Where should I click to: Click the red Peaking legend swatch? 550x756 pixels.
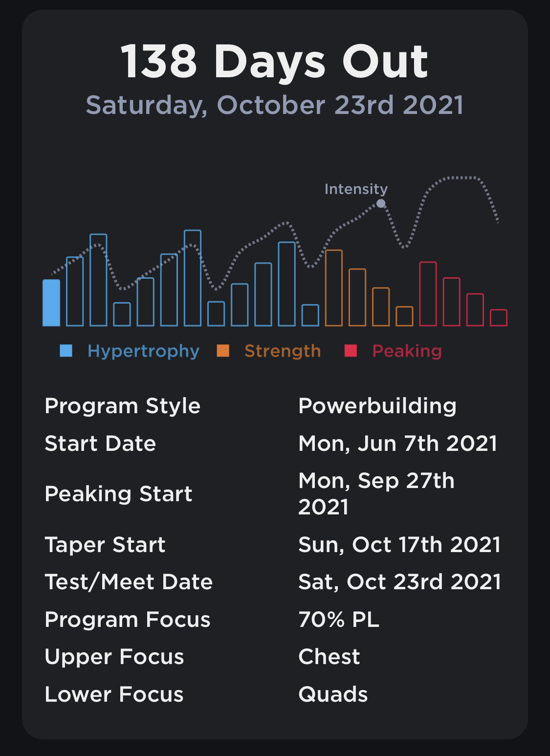[351, 351]
